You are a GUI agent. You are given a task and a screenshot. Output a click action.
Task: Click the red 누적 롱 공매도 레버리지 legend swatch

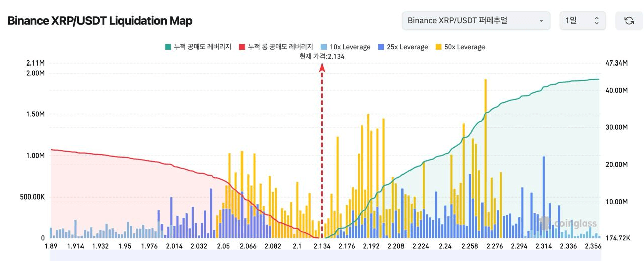[x=242, y=47]
